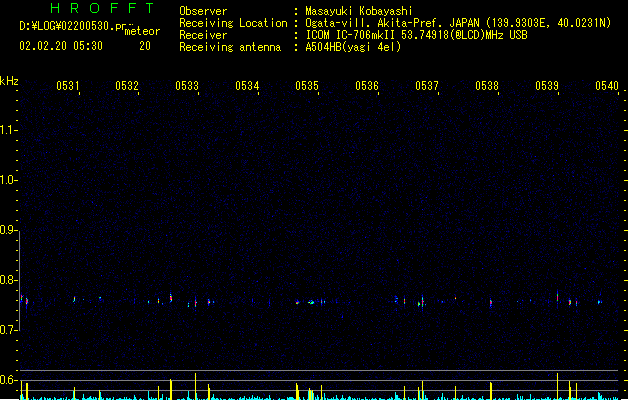The height and width of the screenshot is (400, 629).
Task: Click the 0537 time marker
Action: point(427,86)
